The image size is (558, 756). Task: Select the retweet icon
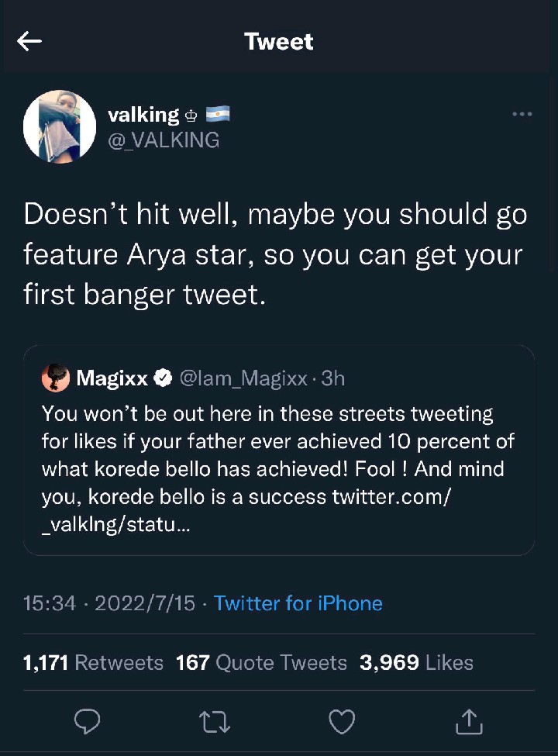[214, 722]
